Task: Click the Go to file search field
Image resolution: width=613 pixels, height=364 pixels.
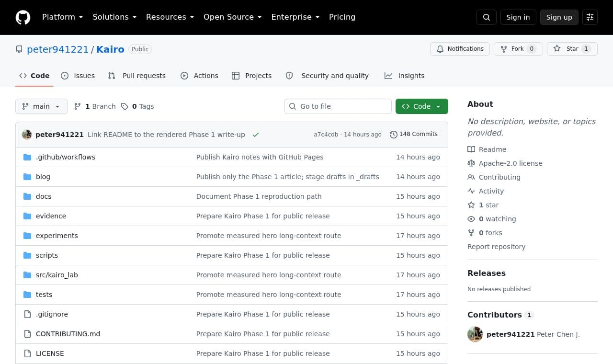Action: [x=338, y=106]
